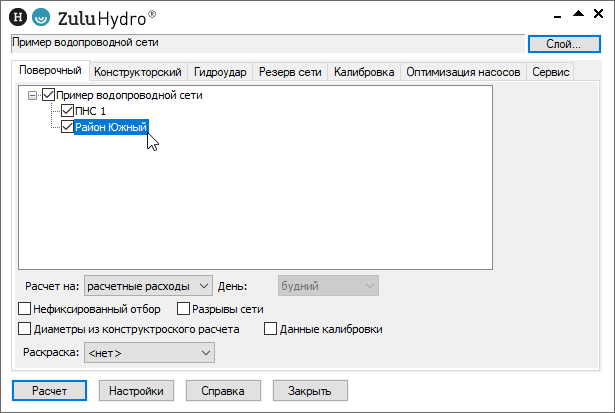This screenshot has width=615, height=413.
Task: Toggle the Район Южный checkbox
Action: 68,127
